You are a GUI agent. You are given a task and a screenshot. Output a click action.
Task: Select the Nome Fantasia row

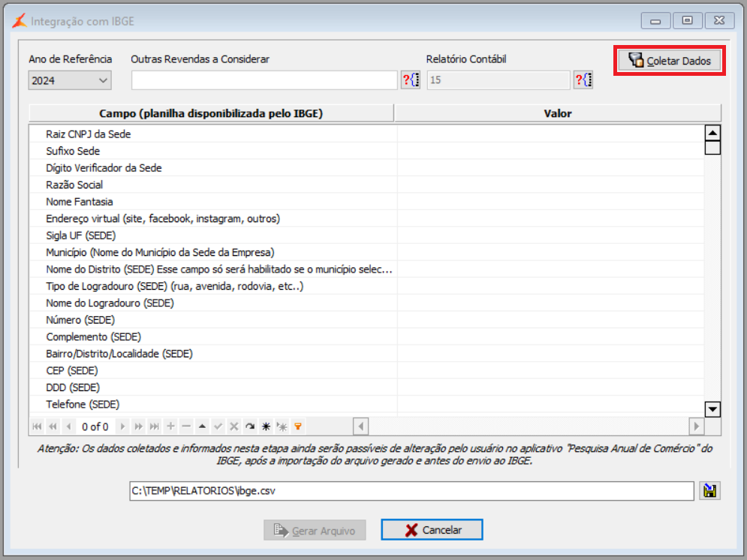pos(366,202)
